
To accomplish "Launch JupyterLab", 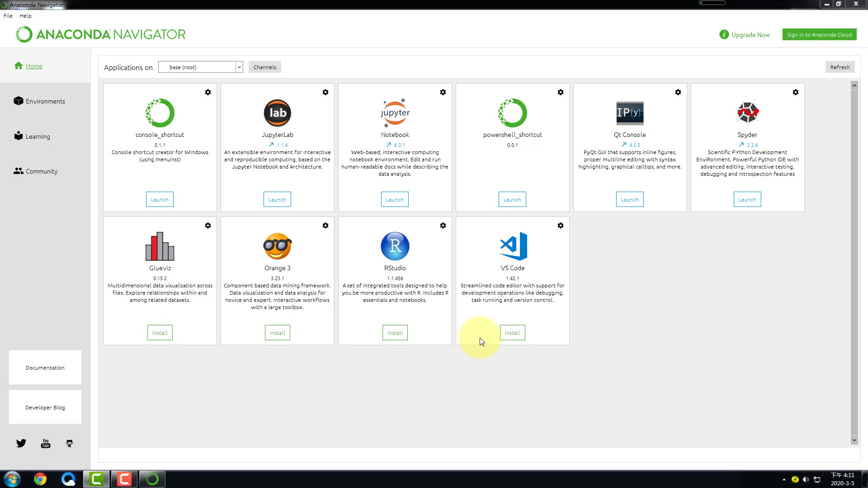I will [277, 200].
